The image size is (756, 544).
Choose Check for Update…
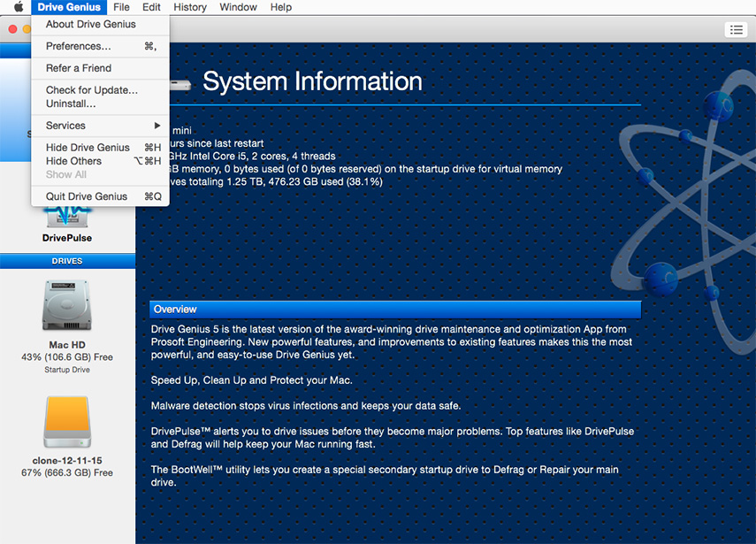100,90
